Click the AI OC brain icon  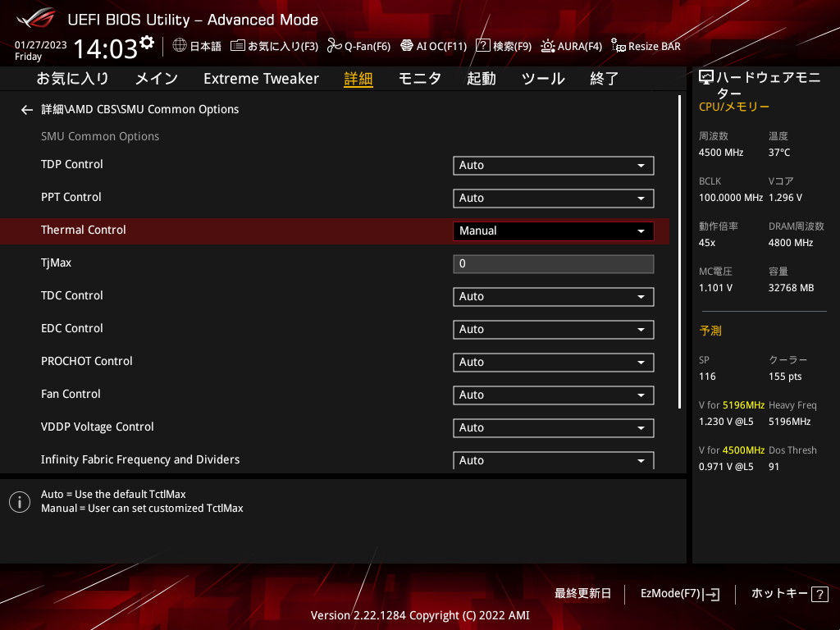coord(407,46)
